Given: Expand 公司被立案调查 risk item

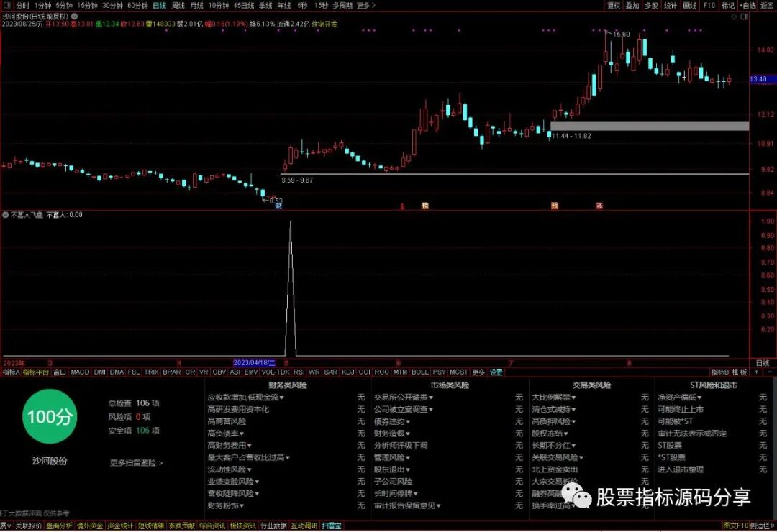Looking at the screenshot, I should pyautogui.click(x=404, y=410).
